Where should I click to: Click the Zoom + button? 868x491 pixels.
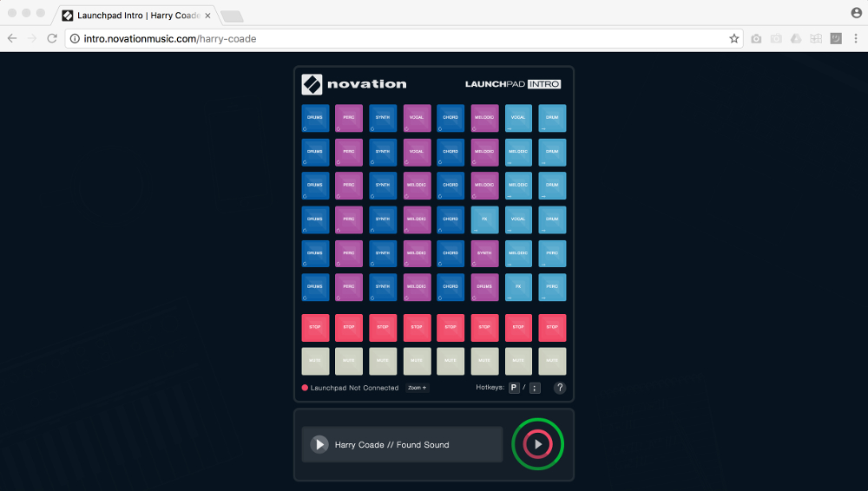click(417, 388)
